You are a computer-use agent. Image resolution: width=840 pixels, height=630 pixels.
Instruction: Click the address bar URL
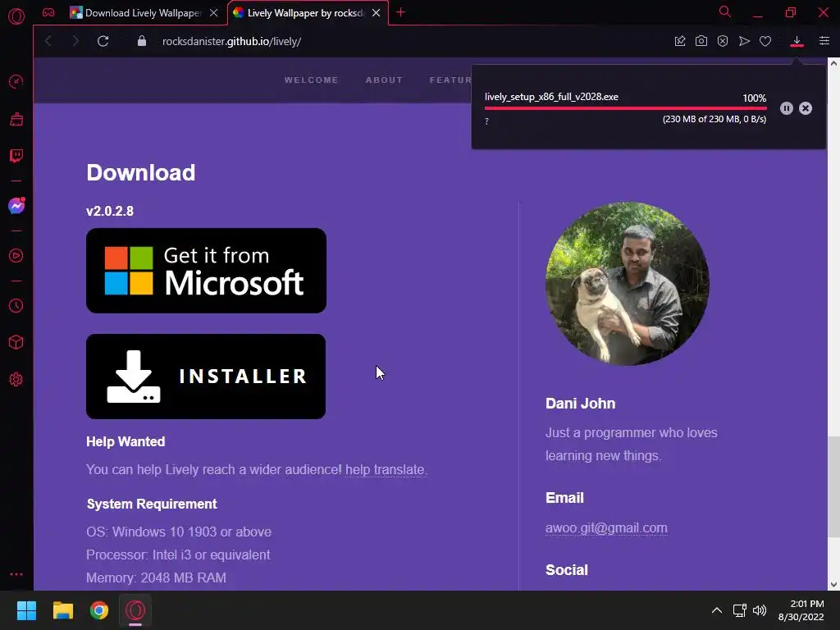coord(231,41)
